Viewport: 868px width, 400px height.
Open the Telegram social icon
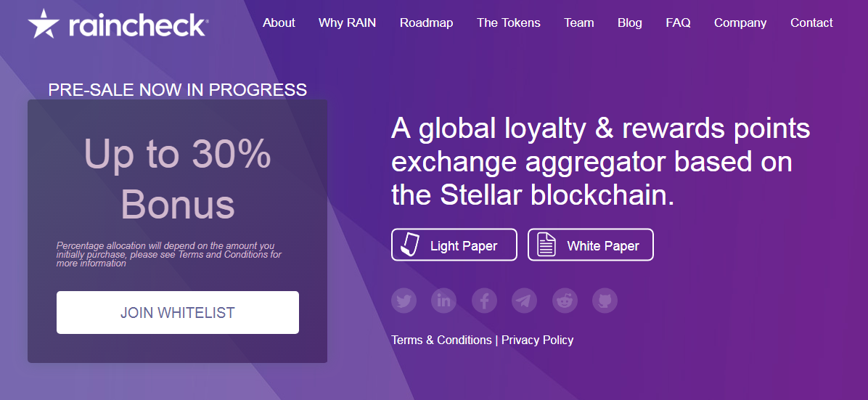524,301
